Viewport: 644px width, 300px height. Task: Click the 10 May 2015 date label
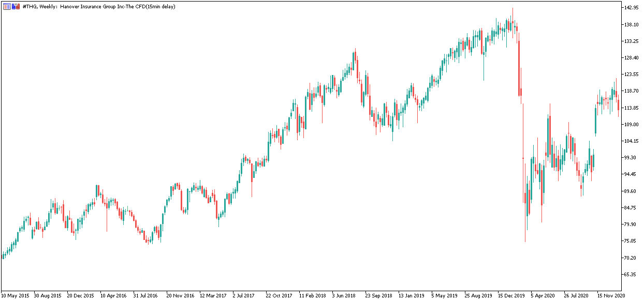coord(15,296)
